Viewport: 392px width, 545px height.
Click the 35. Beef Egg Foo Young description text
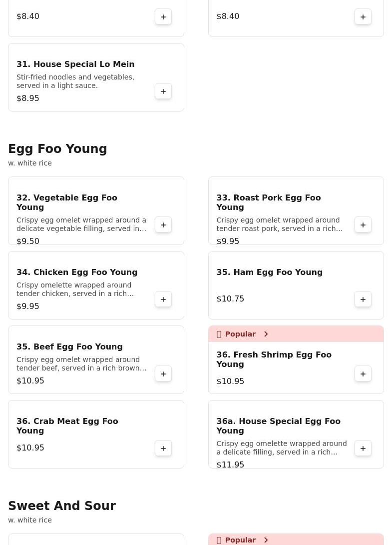(x=81, y=363)
